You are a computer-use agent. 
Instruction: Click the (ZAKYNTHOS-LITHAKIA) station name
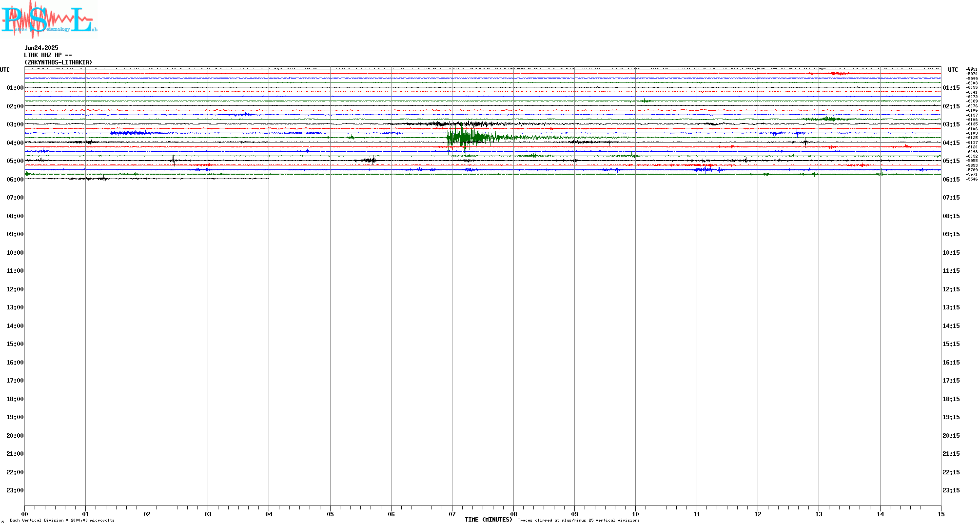pyautogui.click(x=58, y=62)
